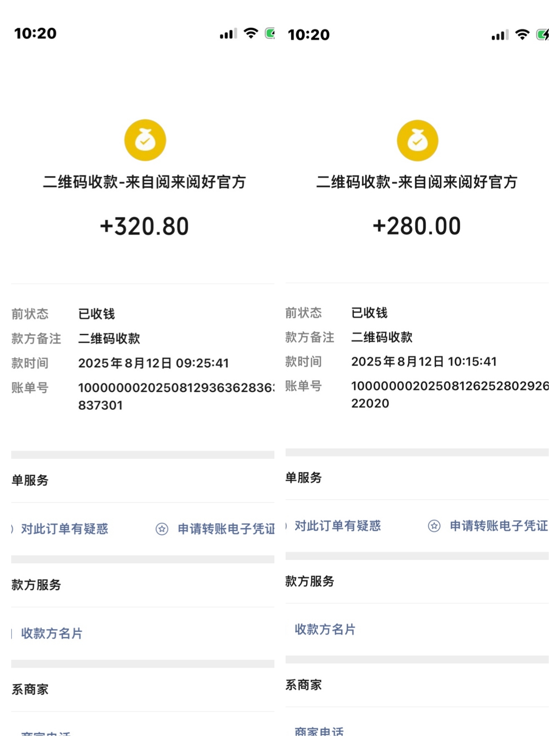This screenshot has width=560, height=747.
Task: Request 申请转账电子凭证 for the +320.80 payment
Action: point(226,529)
